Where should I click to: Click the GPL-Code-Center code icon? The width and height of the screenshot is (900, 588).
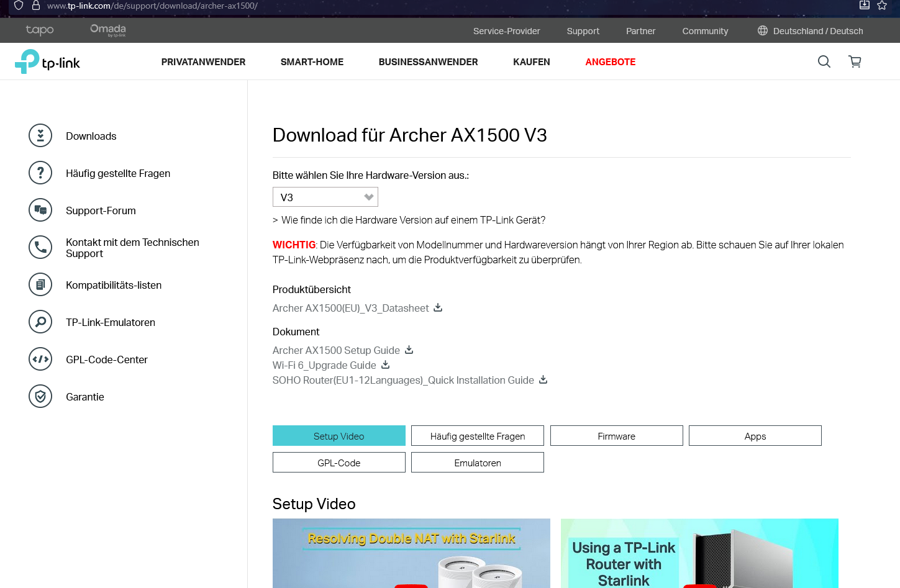(x=40, y=359)
